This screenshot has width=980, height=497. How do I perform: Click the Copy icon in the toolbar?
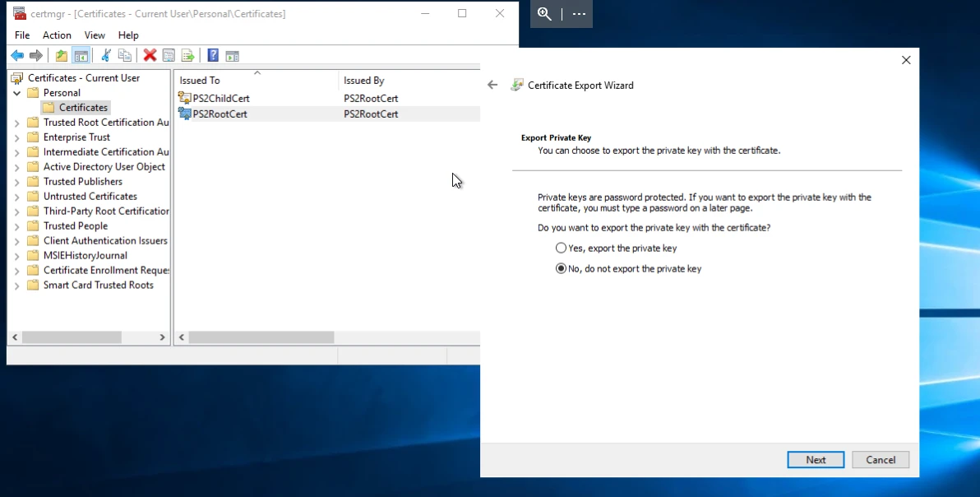[x=124, y=55]
